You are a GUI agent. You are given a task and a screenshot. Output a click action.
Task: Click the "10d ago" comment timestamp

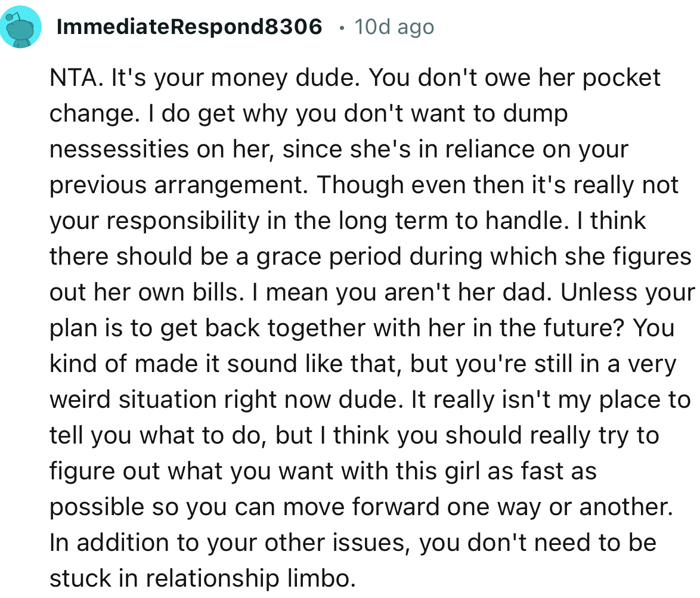(394, 27)
